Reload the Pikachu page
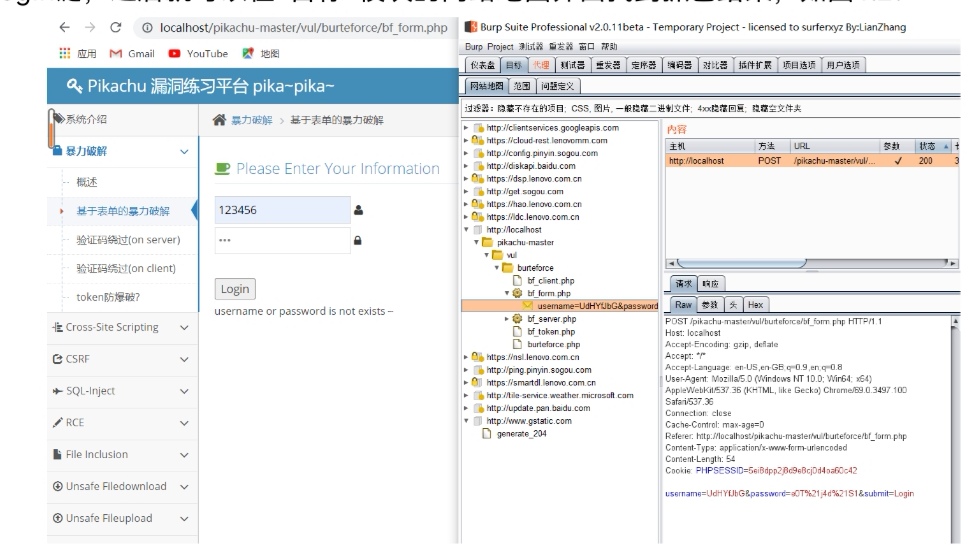Viewport: 975px width, 555px height. click(116, 27)
